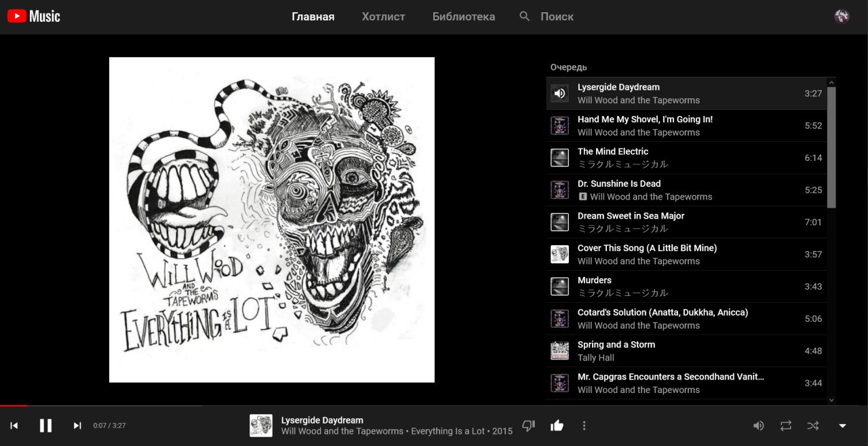The width and height of the screenshot is (868, 446).
Task: Play Spring and a Storm
Action: 686,351
